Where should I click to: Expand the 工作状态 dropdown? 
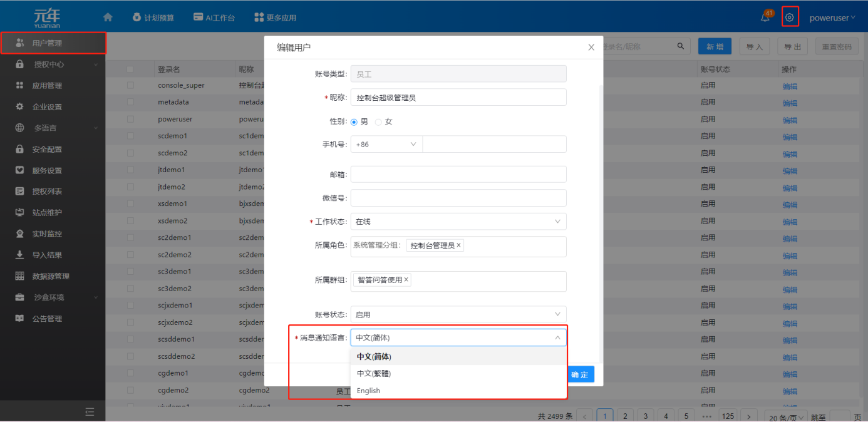(x=458, y=222)
